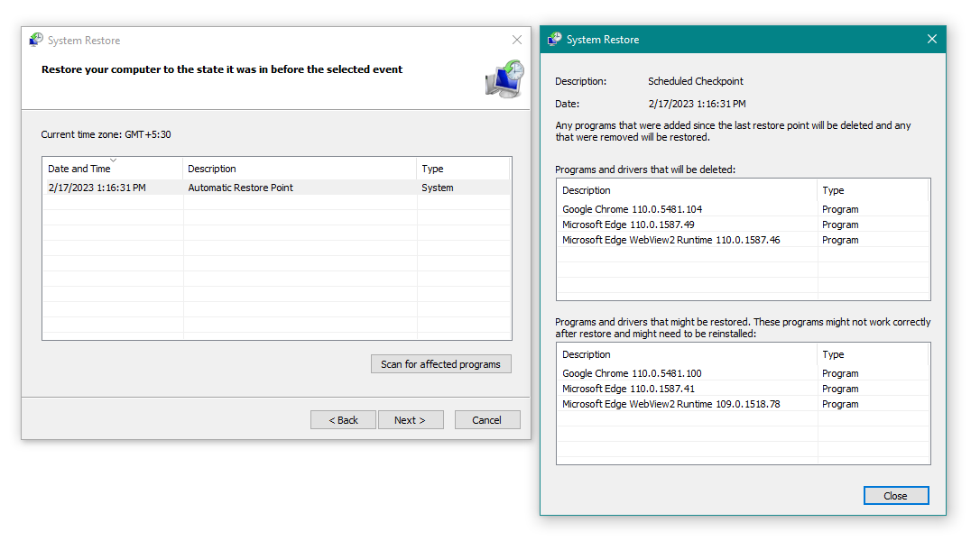Click Program type beside Google Chrome 110.0.5481.104

point(840,209)
